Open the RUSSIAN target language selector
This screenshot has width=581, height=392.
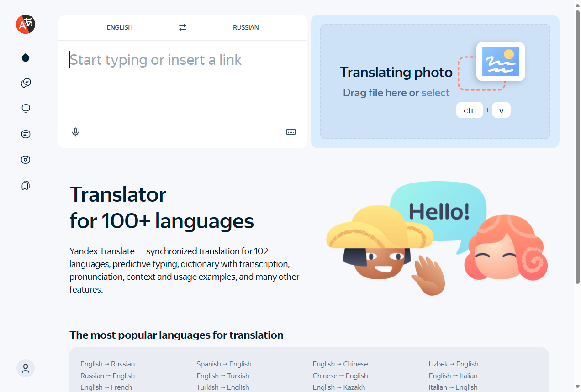pos(246,27)
